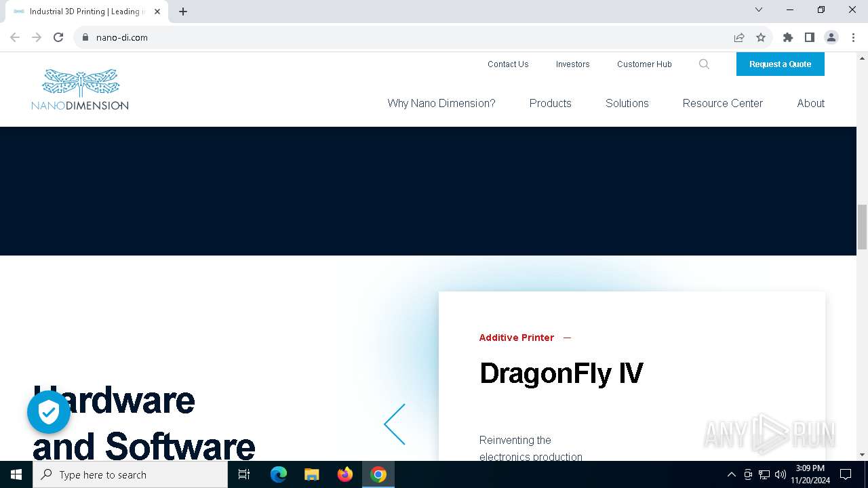This screenshot has width=868, height=488.
Task: Open the About menu
Action: (811, 103)
